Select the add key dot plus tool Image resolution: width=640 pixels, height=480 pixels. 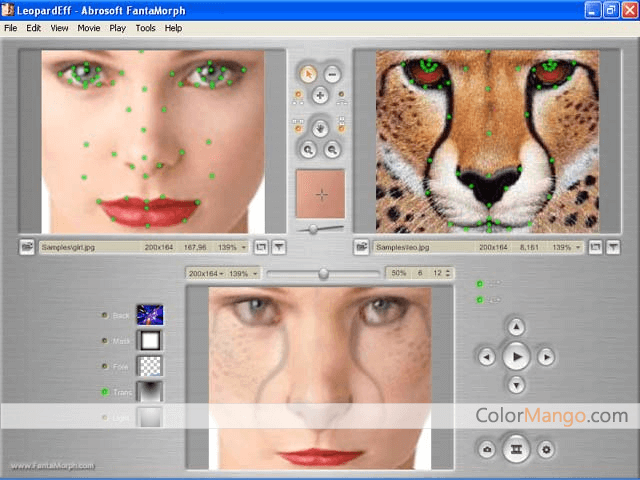320,97
